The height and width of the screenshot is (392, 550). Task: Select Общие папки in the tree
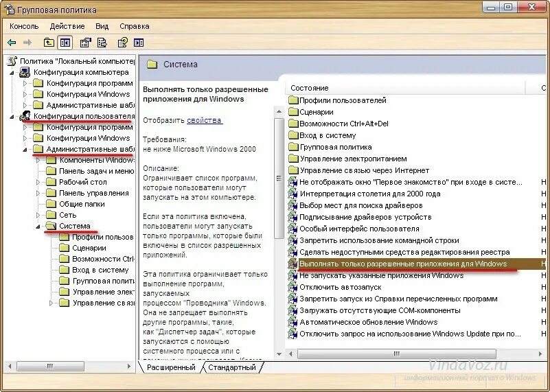82,204
